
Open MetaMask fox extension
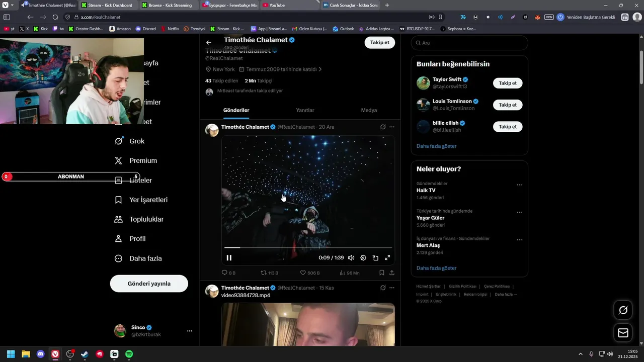pos(537,17)
